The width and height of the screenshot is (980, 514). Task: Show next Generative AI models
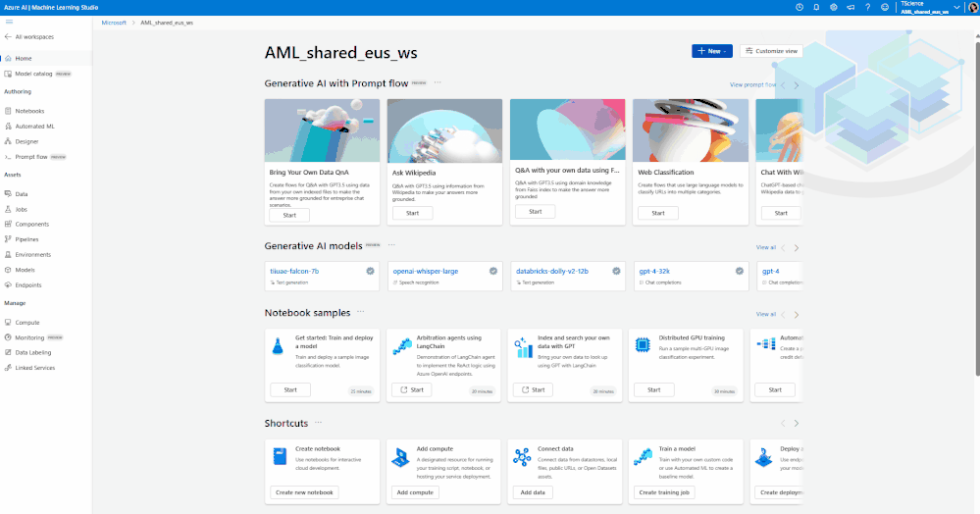pos(797,248)
